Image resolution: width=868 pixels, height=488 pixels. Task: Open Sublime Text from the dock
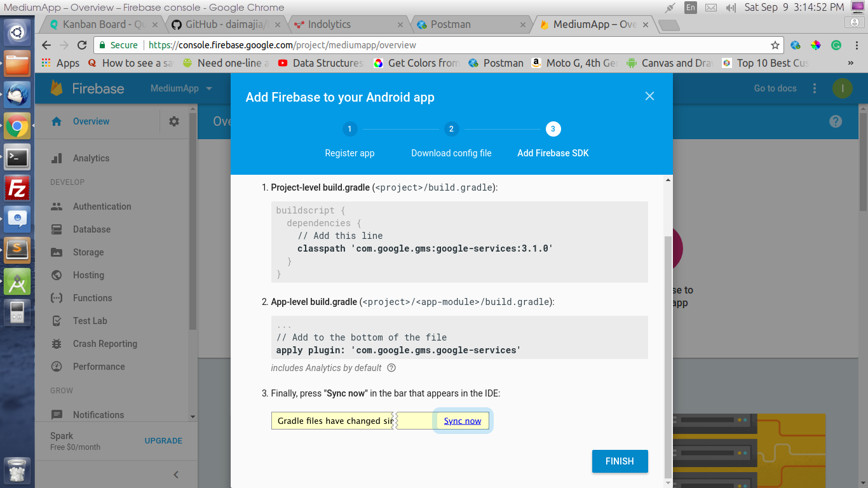coord(17,250)
